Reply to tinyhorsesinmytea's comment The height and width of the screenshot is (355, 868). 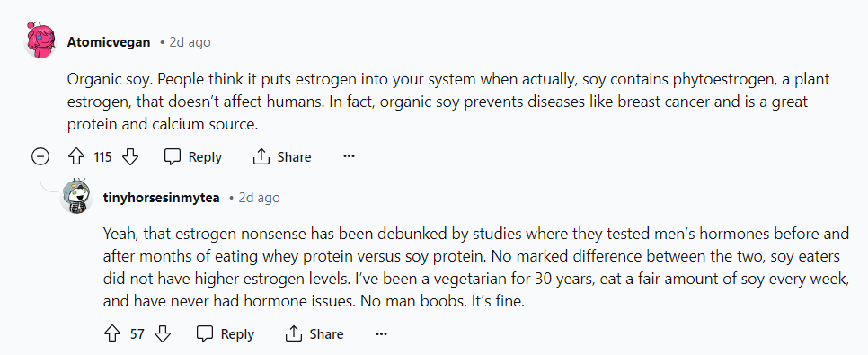(x=226, y=334)
